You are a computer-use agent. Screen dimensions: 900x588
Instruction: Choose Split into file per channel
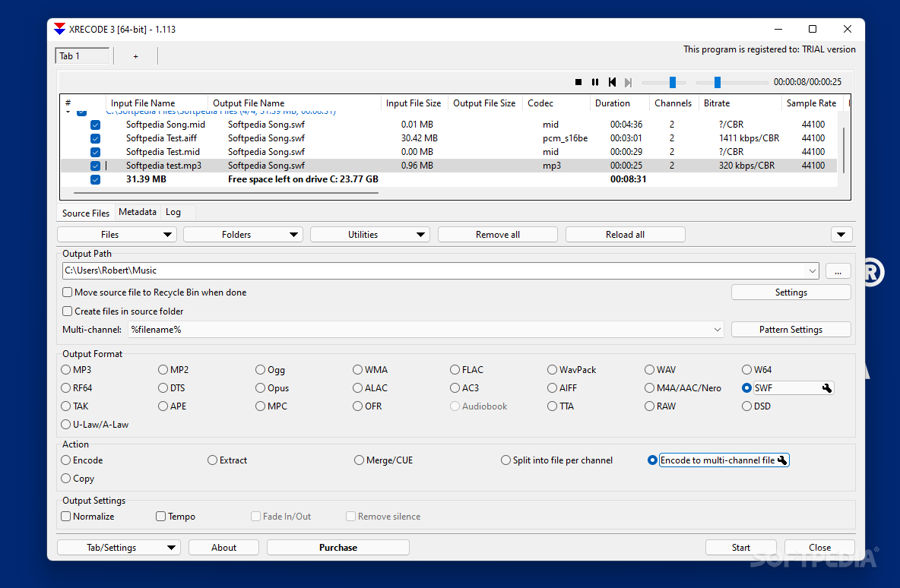tap(505, 460)
